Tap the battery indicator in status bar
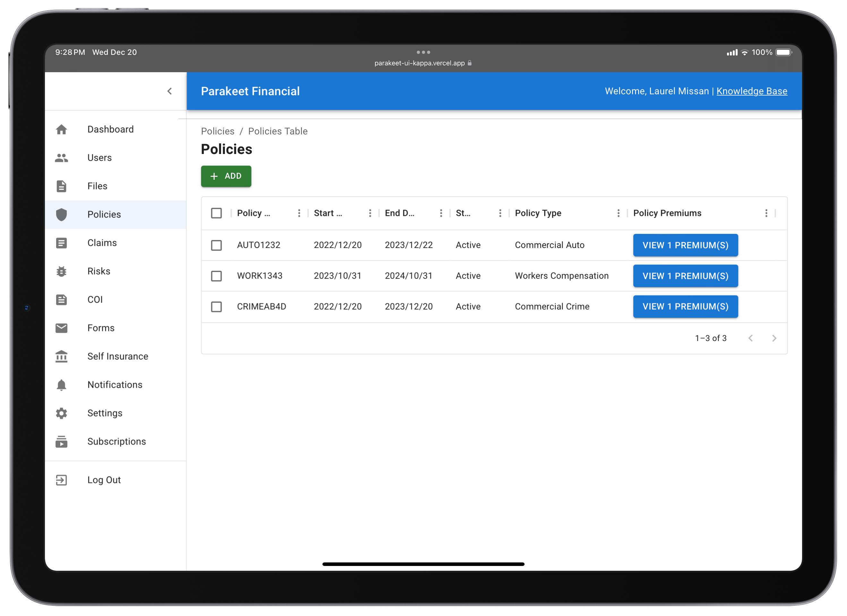This screenshot has height=616, width=847. (x=783, y=52)
